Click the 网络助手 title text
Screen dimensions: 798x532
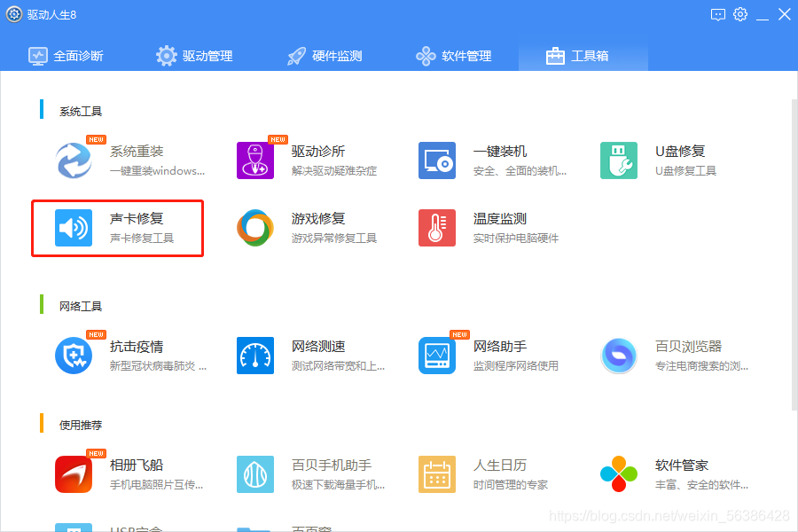(500, 347)
